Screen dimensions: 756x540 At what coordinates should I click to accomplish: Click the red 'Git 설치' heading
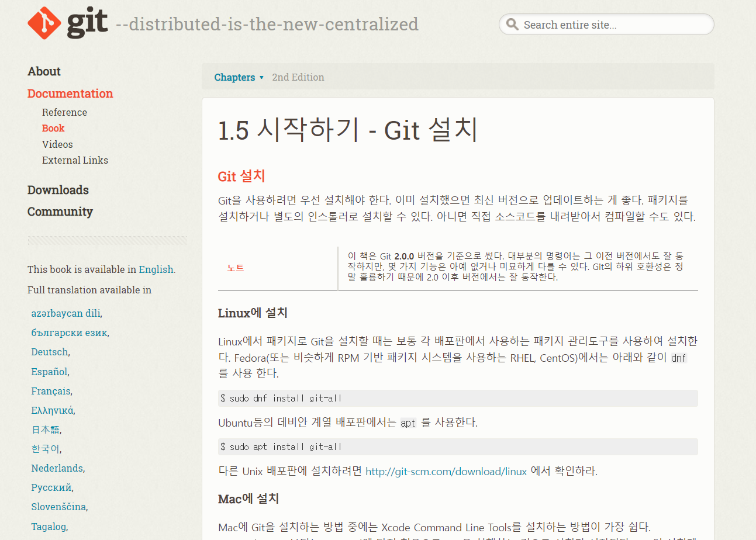coord(241,176)
